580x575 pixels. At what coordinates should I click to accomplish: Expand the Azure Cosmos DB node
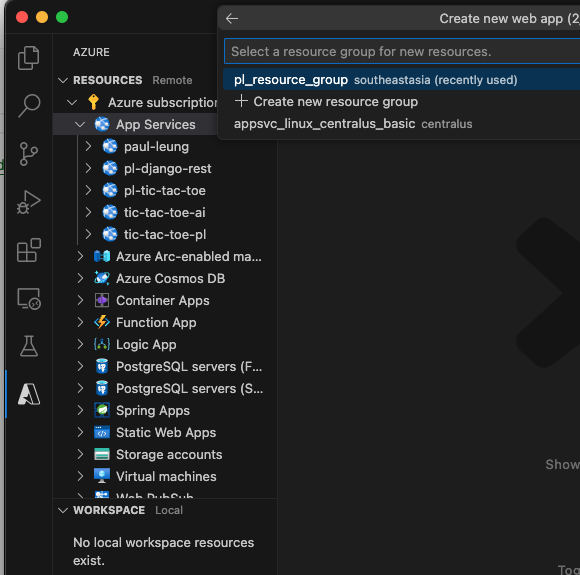click(80, 278)
